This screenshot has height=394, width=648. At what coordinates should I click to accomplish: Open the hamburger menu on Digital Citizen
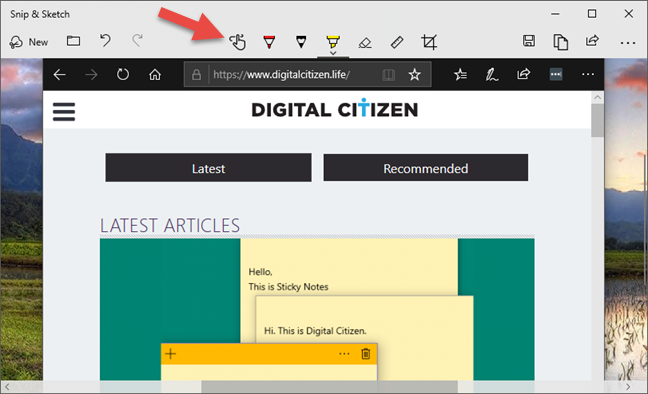pos(64,112)
